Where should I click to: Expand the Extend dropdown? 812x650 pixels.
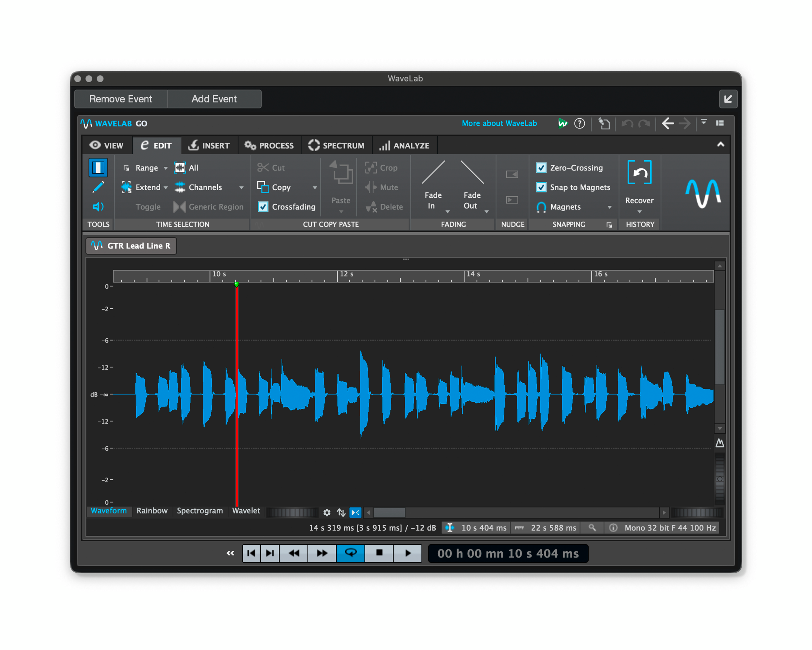(x=165, y=188)
